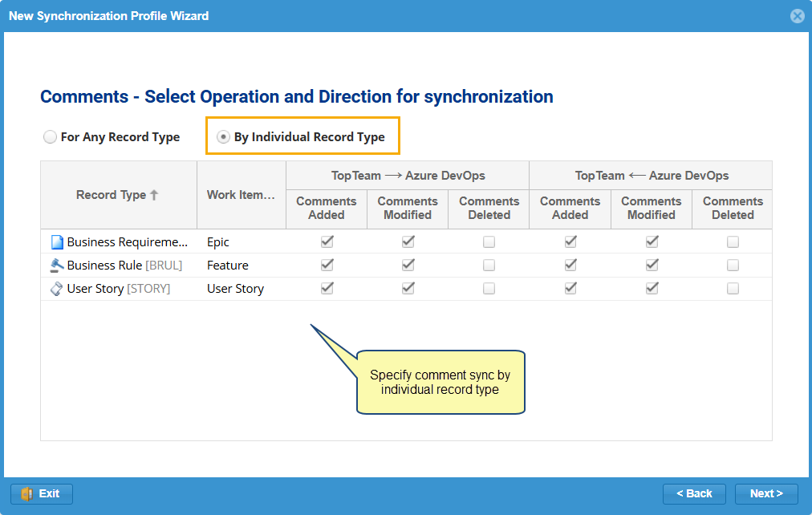The width and height of the screenshot is (812, 515).
Task: Click the Exit button
Action: tap(42, 494)
